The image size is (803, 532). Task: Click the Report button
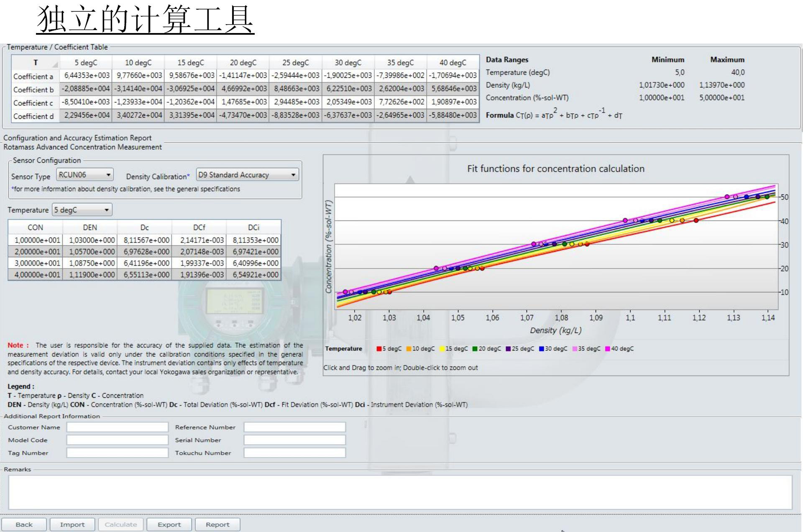tap(217, 524)
